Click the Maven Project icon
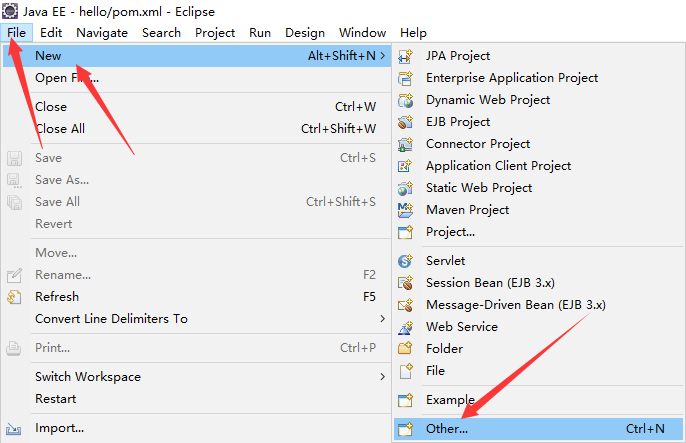Image resolution: width=686 pixels, height=443 pixels. point(405,210)
